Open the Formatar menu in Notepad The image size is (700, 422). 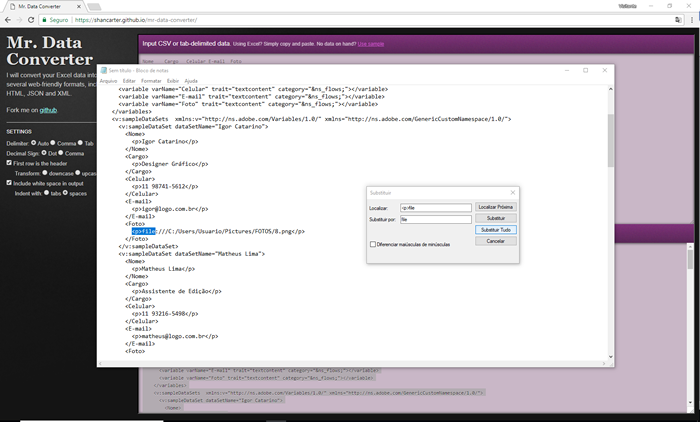(x=151, y=81)
